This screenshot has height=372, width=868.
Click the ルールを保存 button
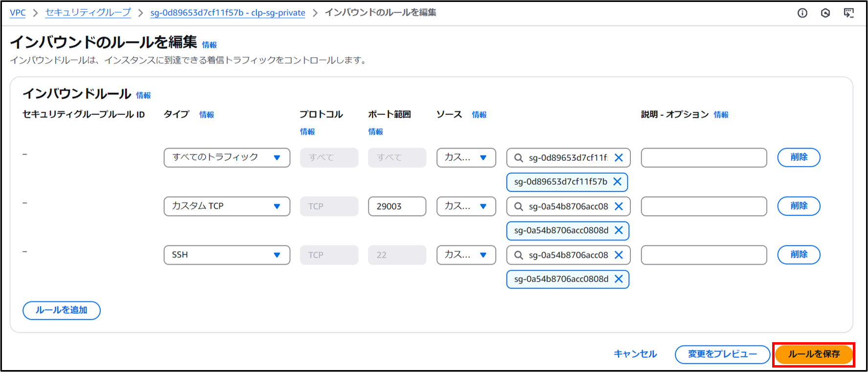pyautogui.click(x=814, y=354)
